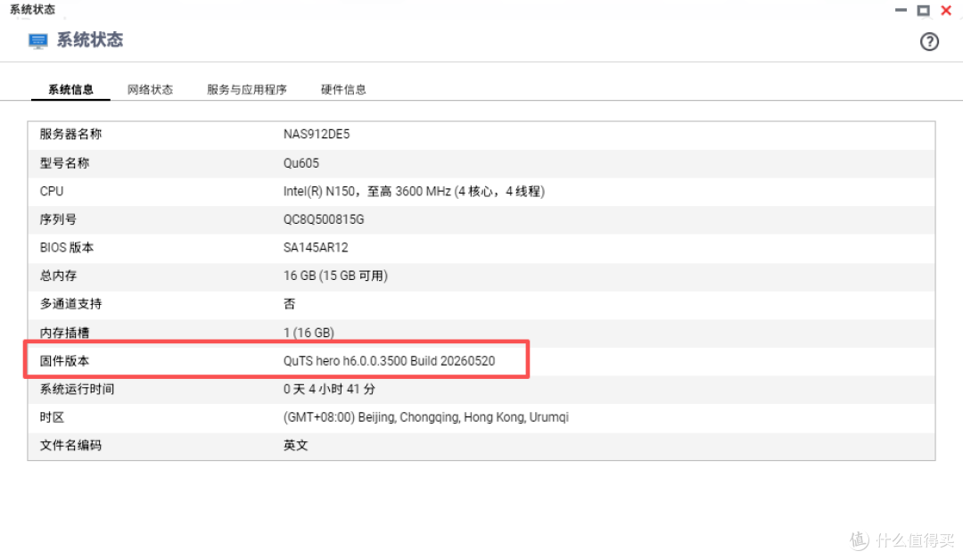
Task: Select server name value NAS912DE5
Action: click(x=317, y=135)
